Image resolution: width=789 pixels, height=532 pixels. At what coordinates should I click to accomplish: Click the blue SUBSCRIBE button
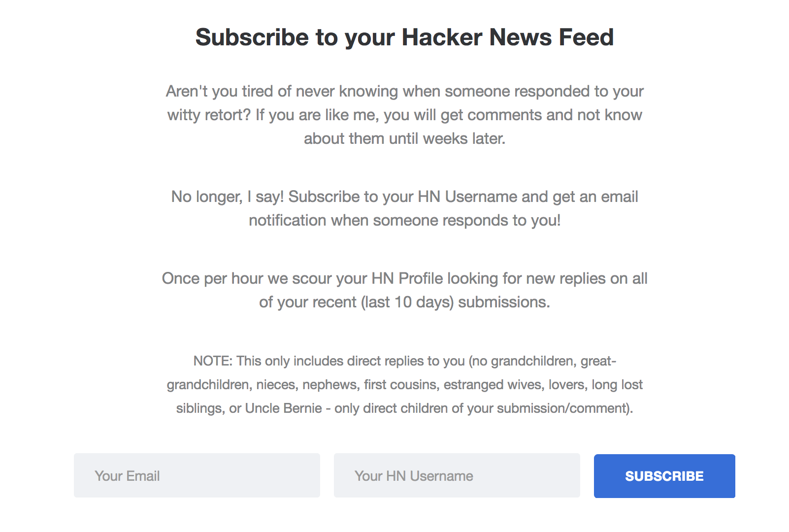point(664,476)
